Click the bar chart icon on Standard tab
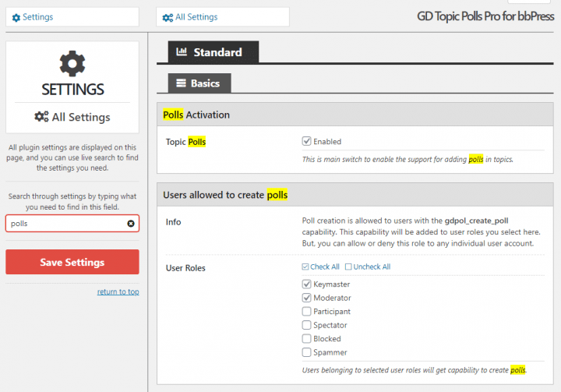 (x=182, y=52)
